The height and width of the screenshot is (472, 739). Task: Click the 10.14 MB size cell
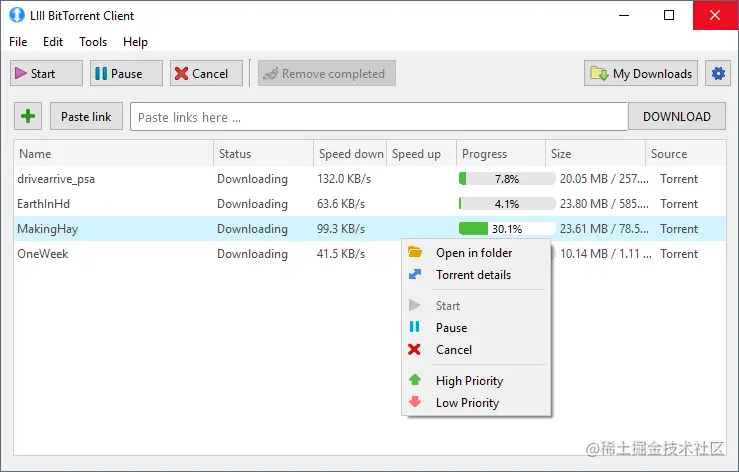coord(606,254)
